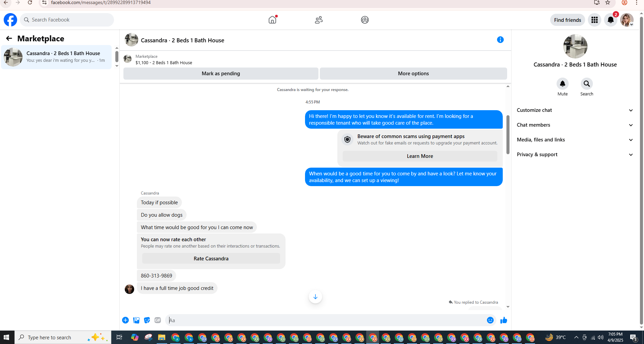
Task: Expand the Privacy & support section
Action: (x=575, y=155)
